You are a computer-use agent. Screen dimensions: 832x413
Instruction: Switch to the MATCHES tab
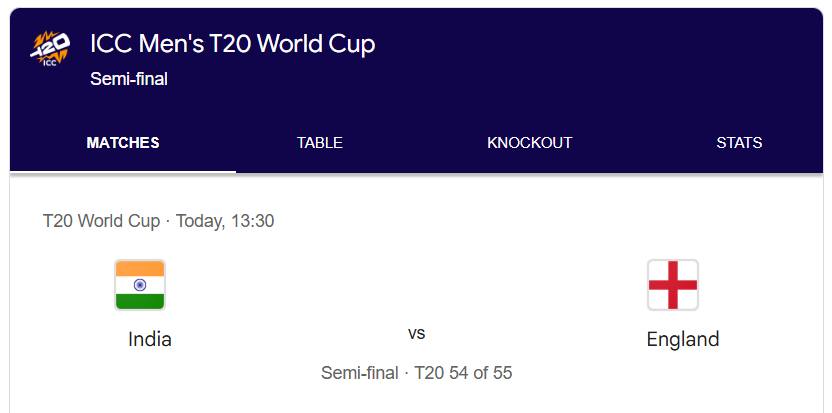[x=123, y=143]
